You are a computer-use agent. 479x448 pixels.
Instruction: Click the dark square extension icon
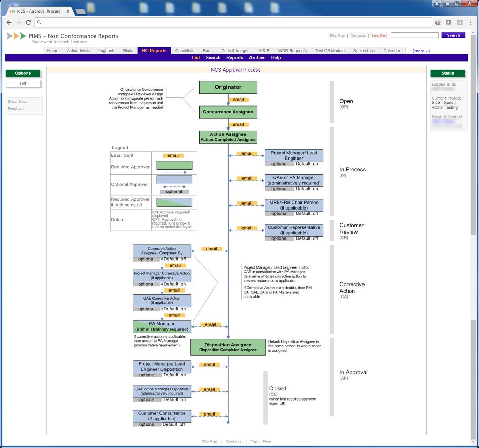[x=449, y=22]
